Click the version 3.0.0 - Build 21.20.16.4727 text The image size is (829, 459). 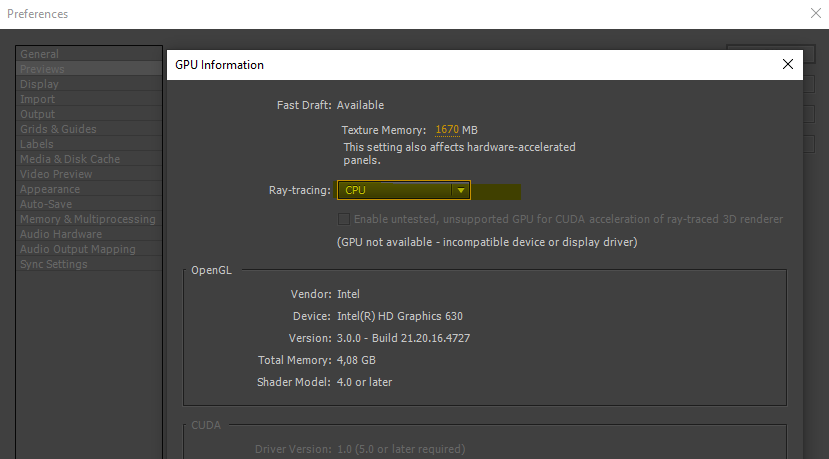(x=403, y=338)
